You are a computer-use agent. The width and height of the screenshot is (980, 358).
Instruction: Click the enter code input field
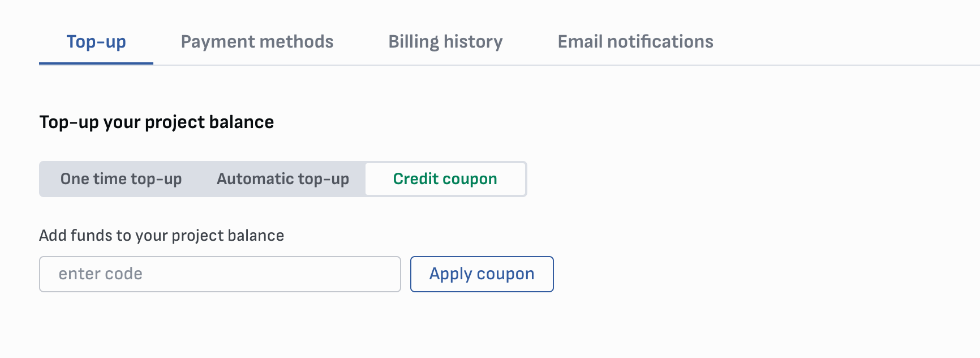click(x=220, y=274)
